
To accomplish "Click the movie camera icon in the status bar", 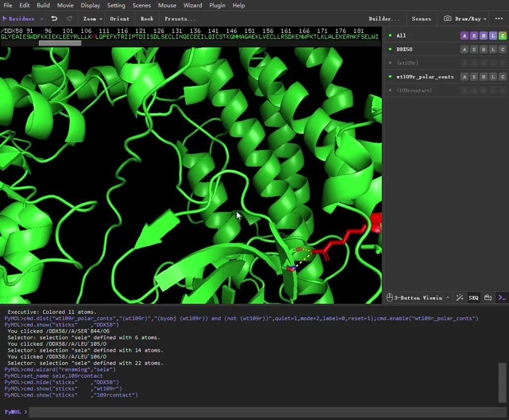I will [488, 298].
